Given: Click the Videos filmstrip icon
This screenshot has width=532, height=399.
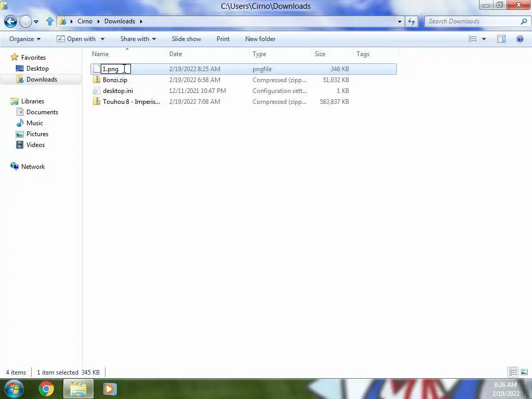Looking at the screenshot, I should 20,145.
